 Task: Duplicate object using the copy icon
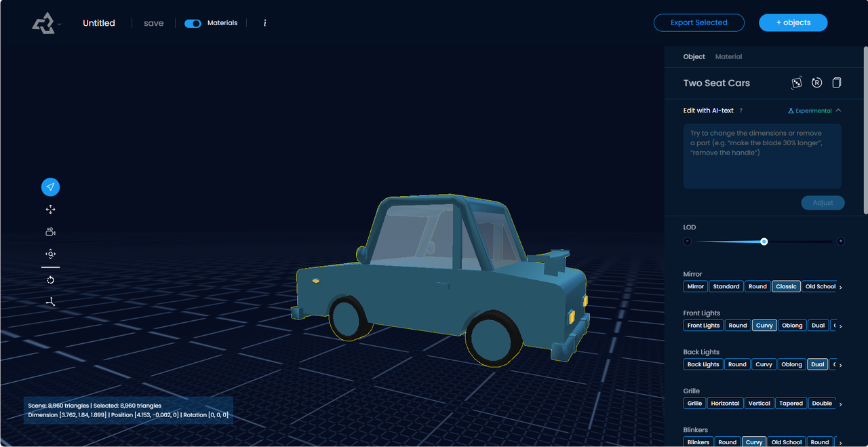coord(837,83)
